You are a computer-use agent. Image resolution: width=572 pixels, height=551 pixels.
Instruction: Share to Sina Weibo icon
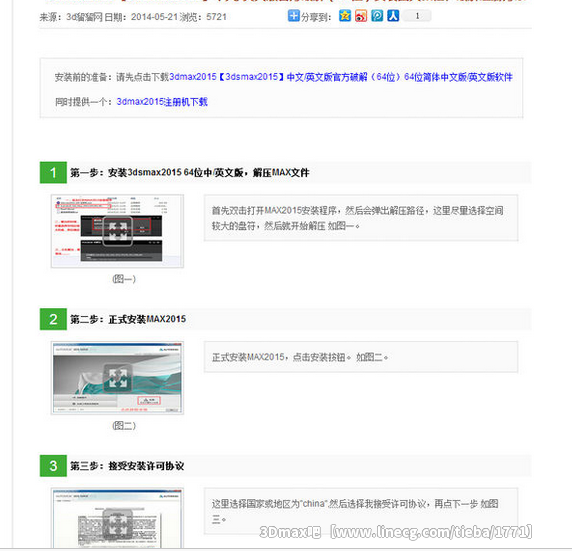[x=361, y=16]
